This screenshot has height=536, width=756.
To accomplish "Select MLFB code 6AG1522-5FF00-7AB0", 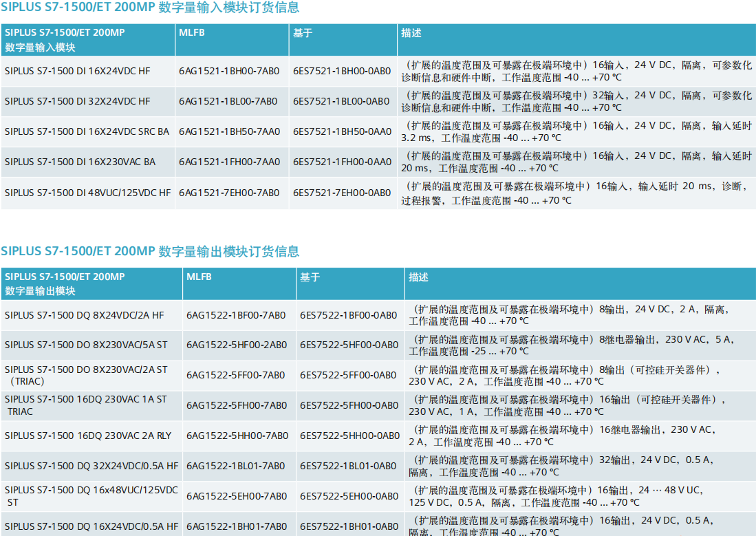I will pyautogui.click(x=236, y=376).
